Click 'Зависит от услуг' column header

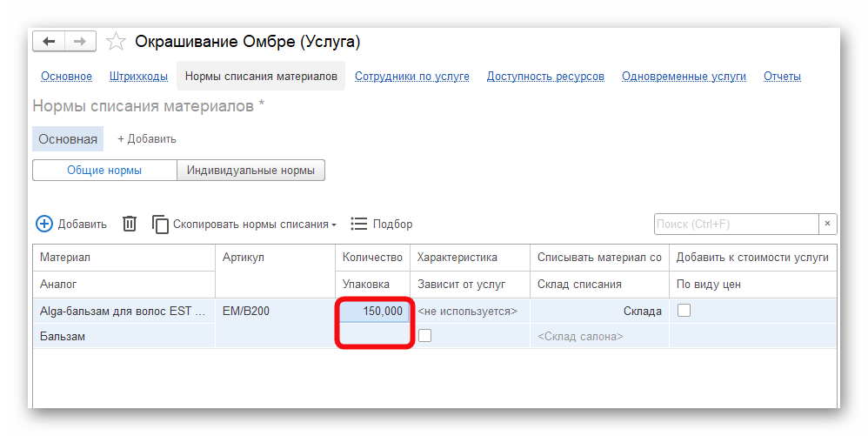[x=470, y=285]
